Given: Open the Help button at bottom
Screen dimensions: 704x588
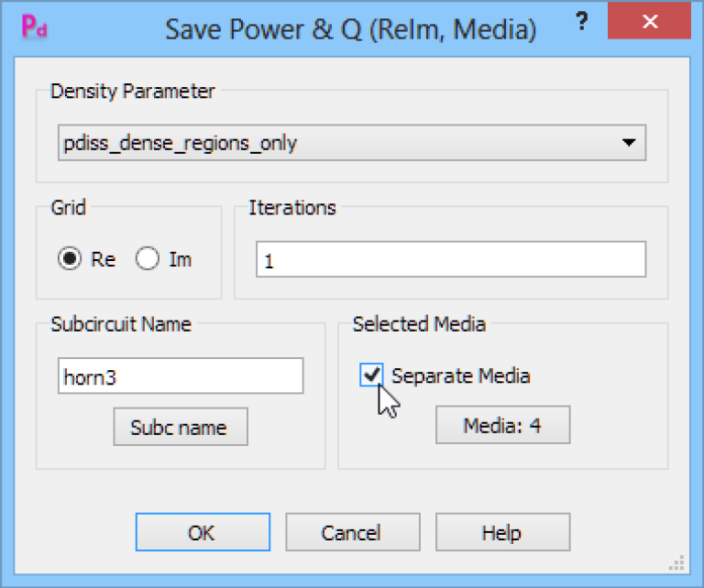Looking at the screenshot, I should pos(503,532).
